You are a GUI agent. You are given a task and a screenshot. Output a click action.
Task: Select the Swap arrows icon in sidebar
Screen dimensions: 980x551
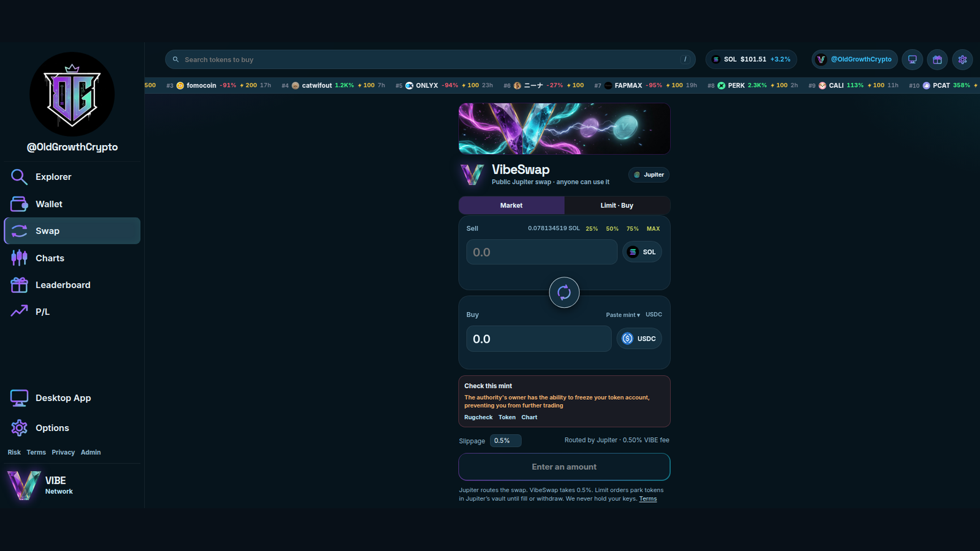[x=19, y=231]
